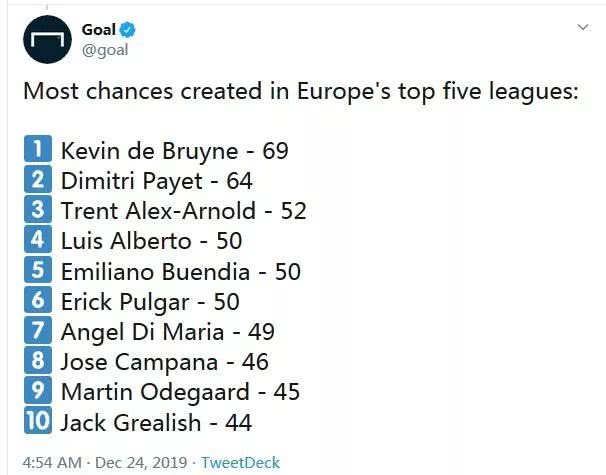This screenshot has width=606, height=475.
Task: Click the number 10 keycap emoji
Action: coord(38,420)
